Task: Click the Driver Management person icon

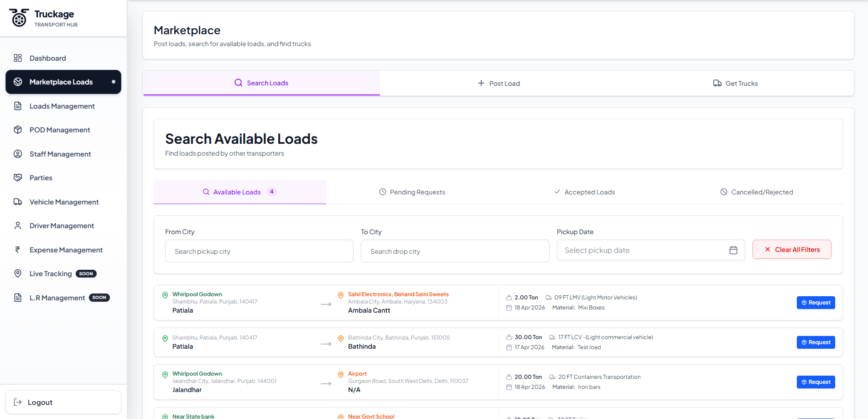Action: 18,225
